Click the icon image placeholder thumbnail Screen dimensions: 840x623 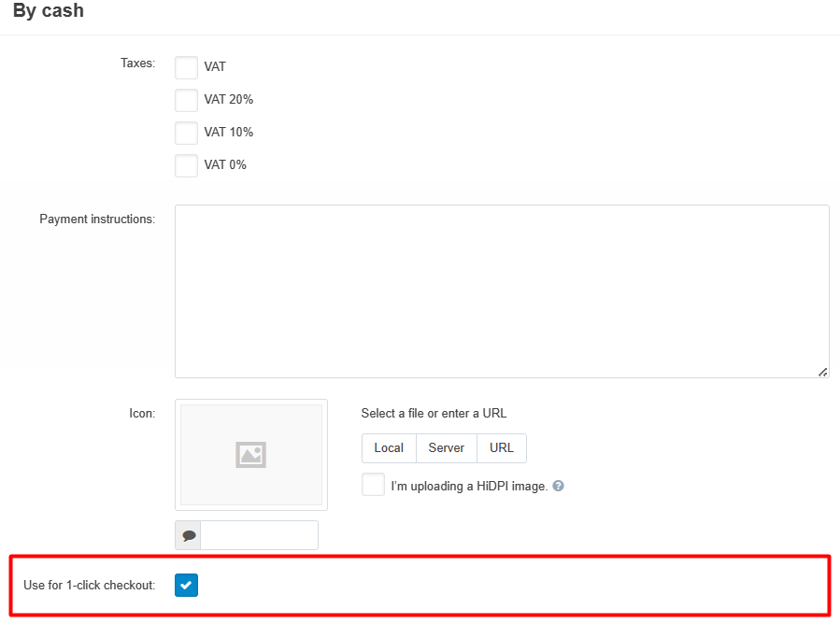(x=250, y=455)
